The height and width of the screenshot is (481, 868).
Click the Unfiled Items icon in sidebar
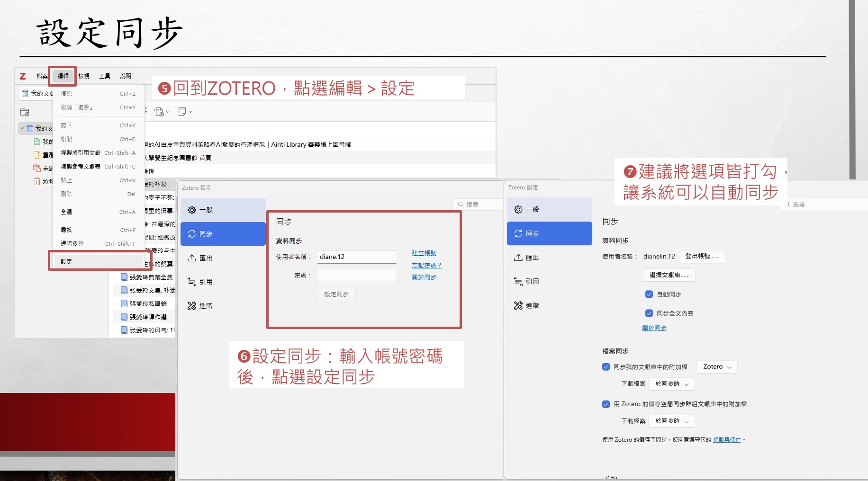coord(37,168)
